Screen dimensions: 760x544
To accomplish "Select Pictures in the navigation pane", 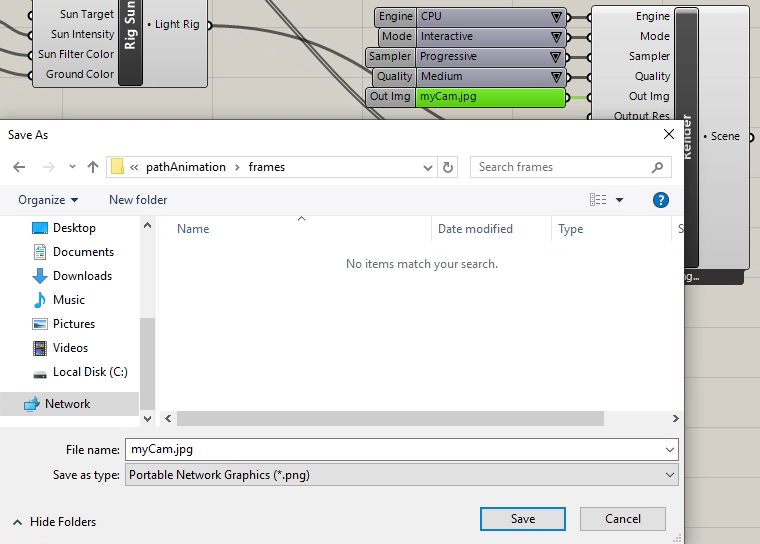I will coord(74,324).
